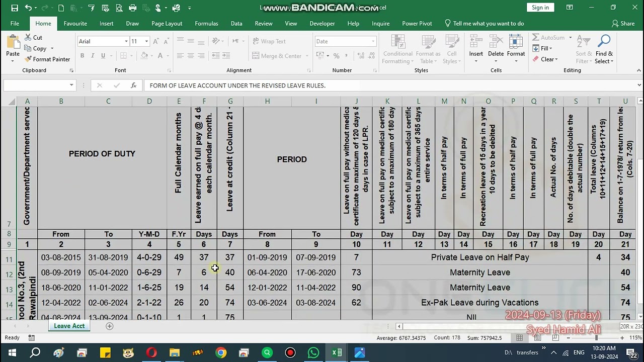Open the text orientation options
The width and height of the screenshot is (644, 362).
tap(217, 41)
